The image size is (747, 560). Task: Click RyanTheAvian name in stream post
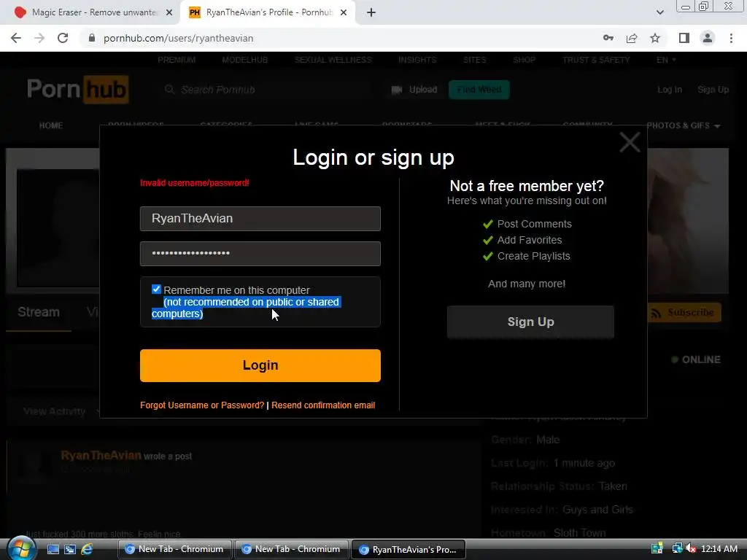tap(101, 455)
